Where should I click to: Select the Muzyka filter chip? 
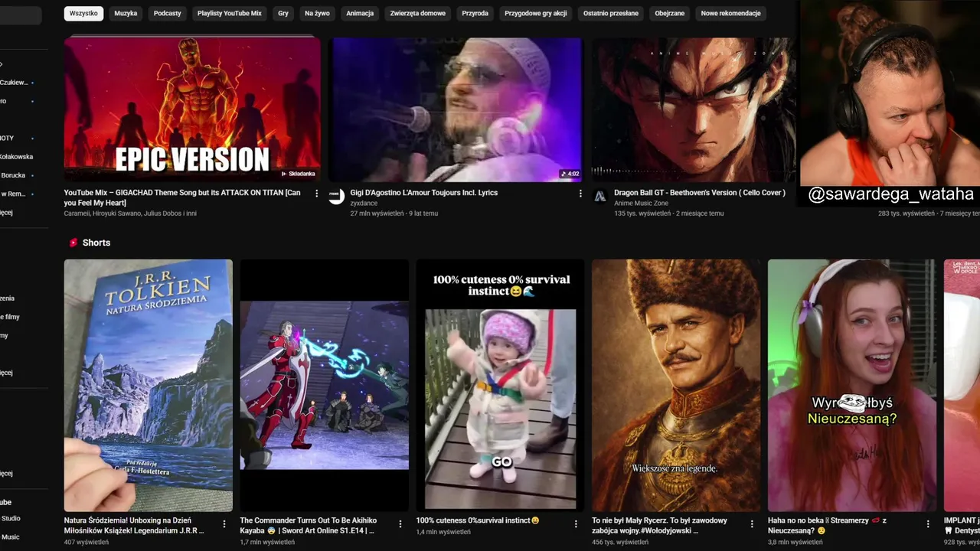pyautogui.click(x=126, y=13)
